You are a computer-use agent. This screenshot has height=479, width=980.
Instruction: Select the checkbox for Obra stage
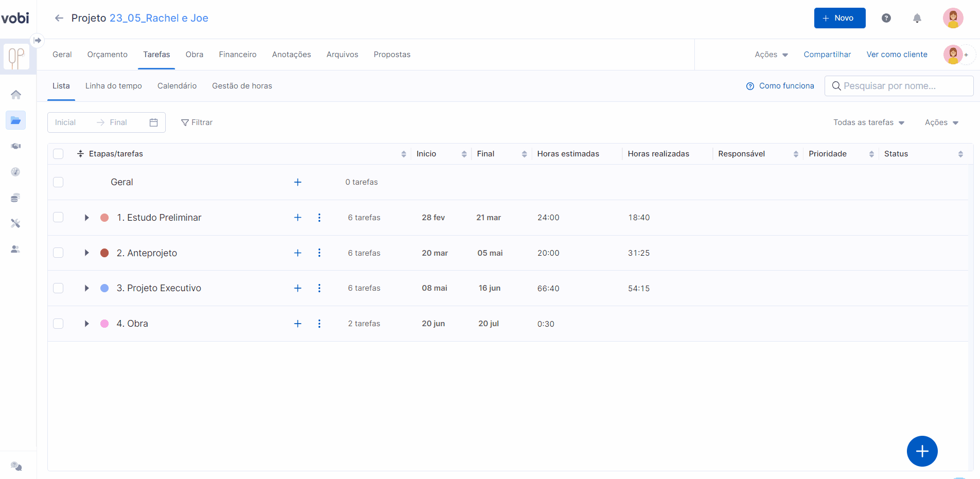point(58,324)
